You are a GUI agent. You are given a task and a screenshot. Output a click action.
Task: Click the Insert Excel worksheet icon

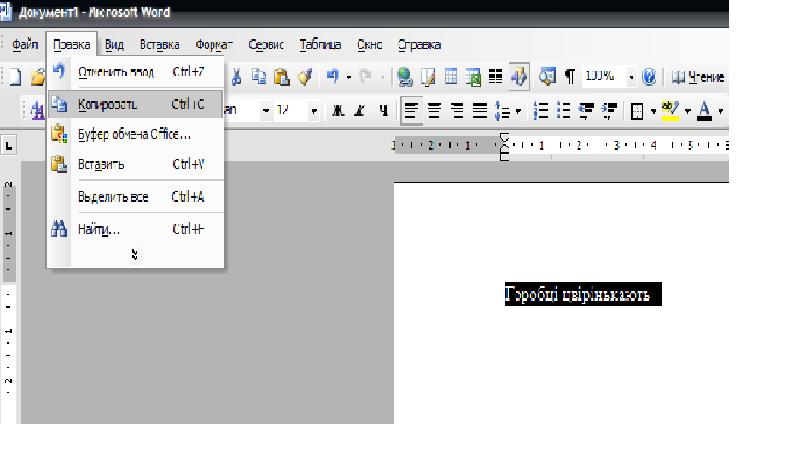[473, 77]
